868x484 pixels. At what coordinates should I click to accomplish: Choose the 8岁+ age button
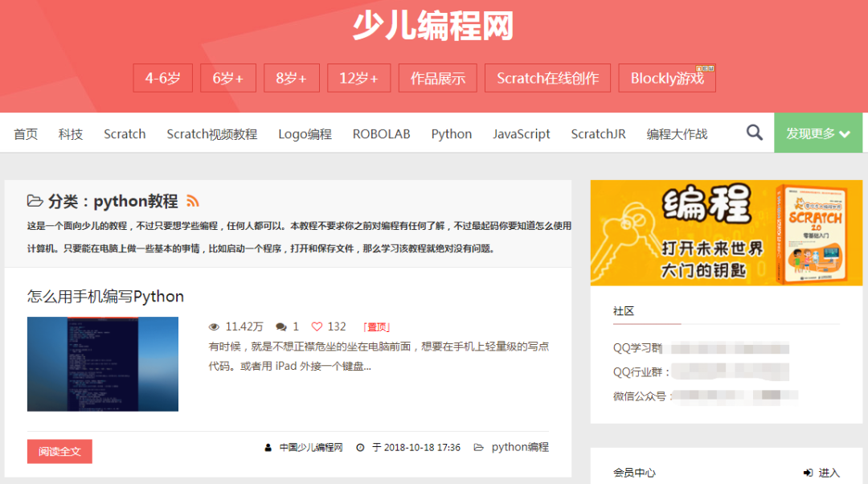click(x=292, y=78)
